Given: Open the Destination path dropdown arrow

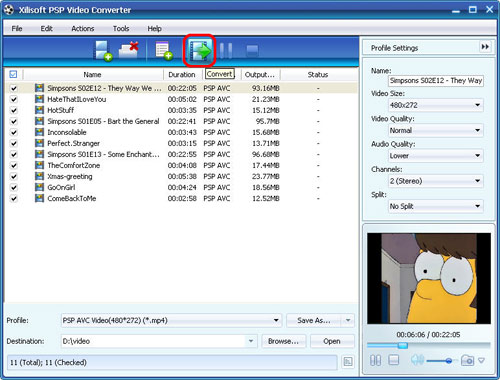Looking at the screenshot, I should click(x=251, y=341).
